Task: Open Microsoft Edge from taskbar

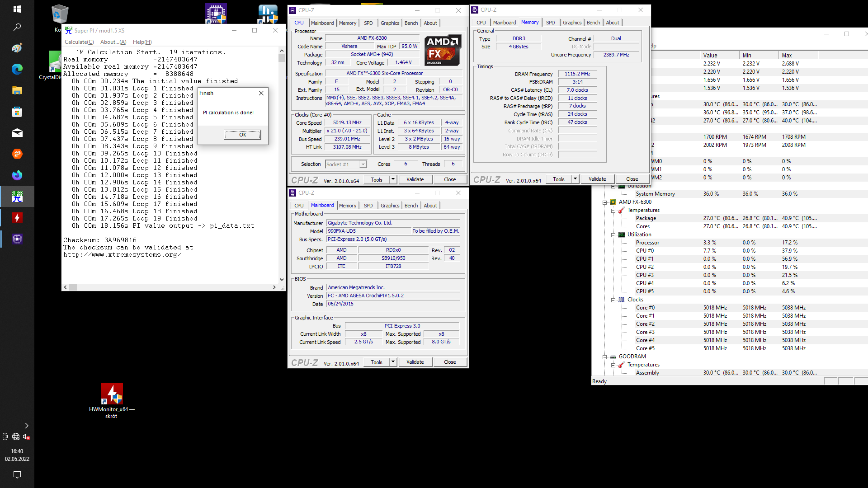Action: 17,69
